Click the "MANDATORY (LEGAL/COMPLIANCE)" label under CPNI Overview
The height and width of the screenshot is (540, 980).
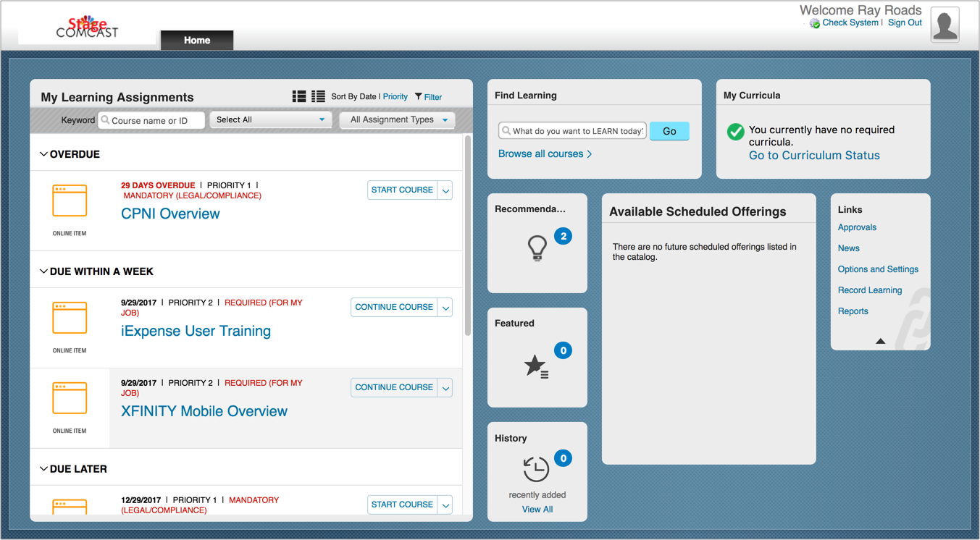point(193,196)
